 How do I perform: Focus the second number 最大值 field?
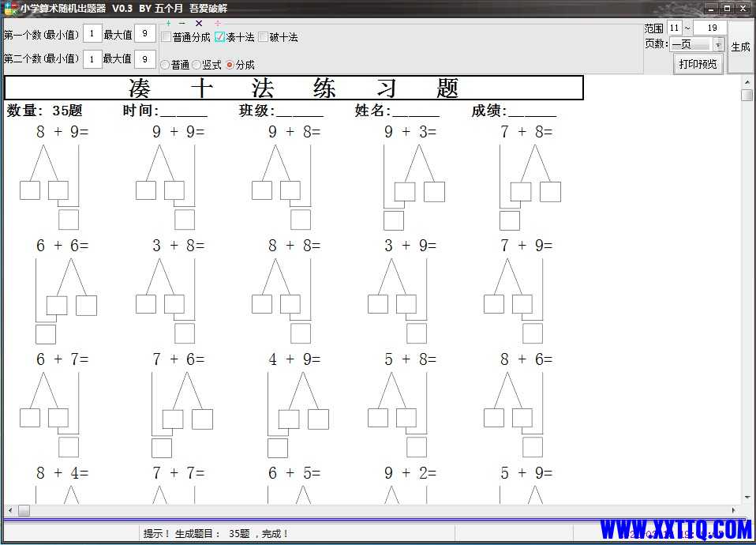coord(144,59)
